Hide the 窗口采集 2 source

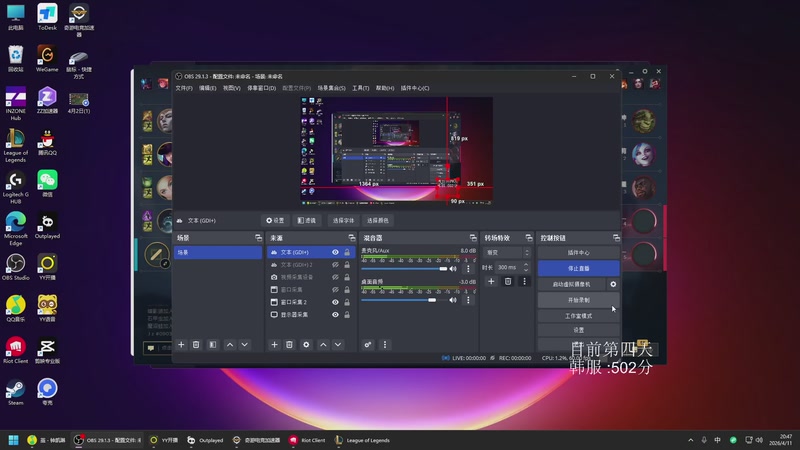point(335,302)
